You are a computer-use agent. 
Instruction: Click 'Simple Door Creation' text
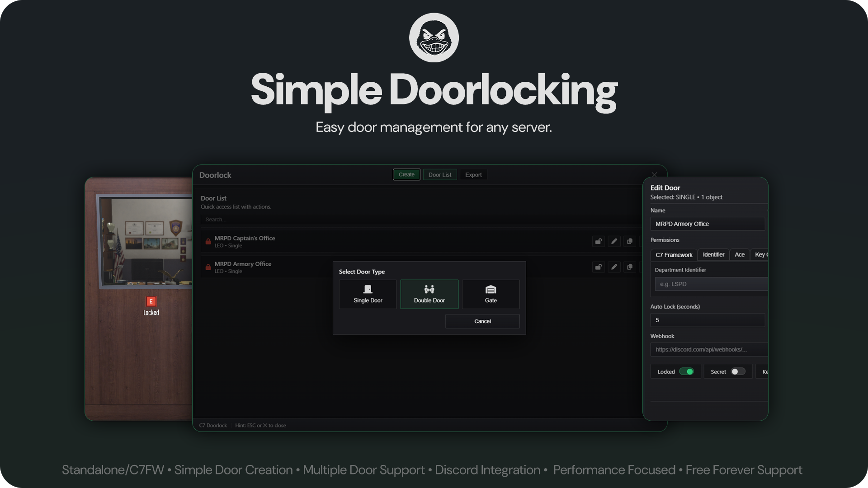[233, 470]
